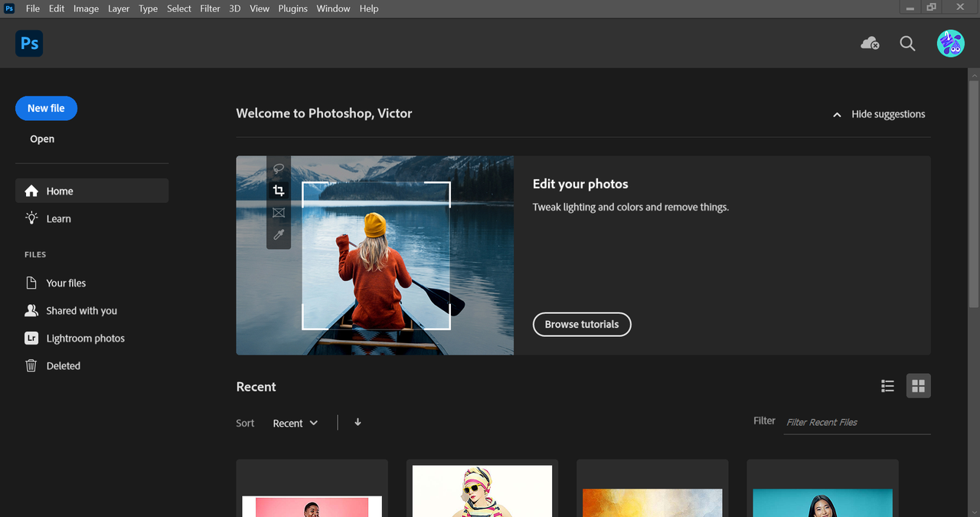The image size is (980, 517).
Task: Click the Lightroom photos Lr icon
Action: (31, 338)
